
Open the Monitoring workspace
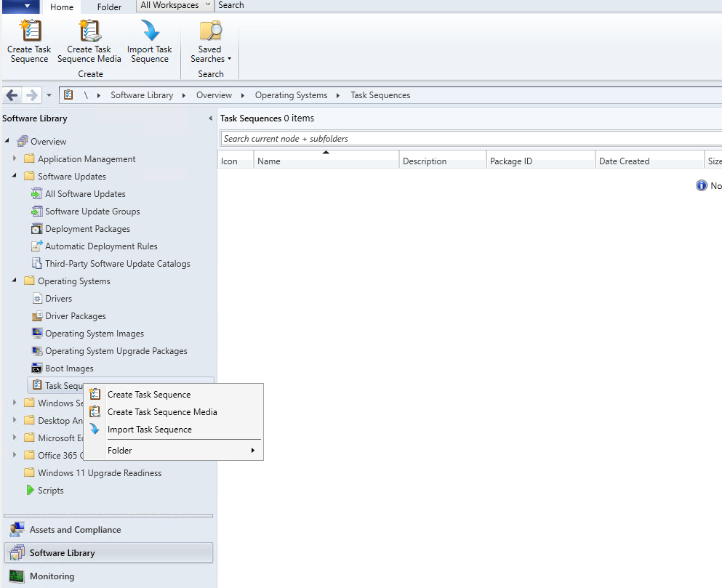pyautogui.click(x=52, y=576)
